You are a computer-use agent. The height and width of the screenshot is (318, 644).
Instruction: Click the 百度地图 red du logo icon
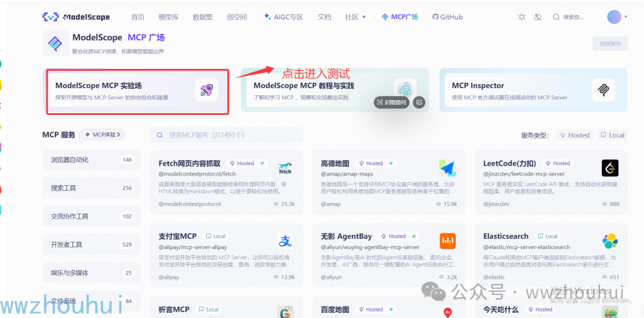[447, 312]
